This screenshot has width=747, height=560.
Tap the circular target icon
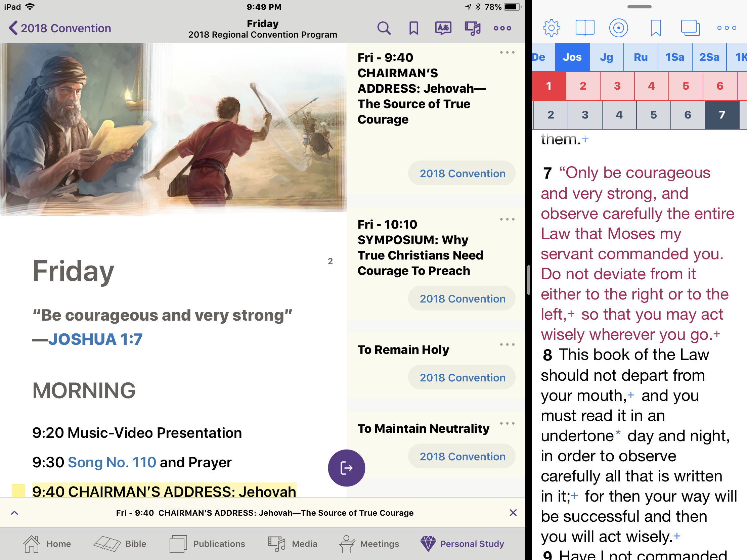pos(618,28)
